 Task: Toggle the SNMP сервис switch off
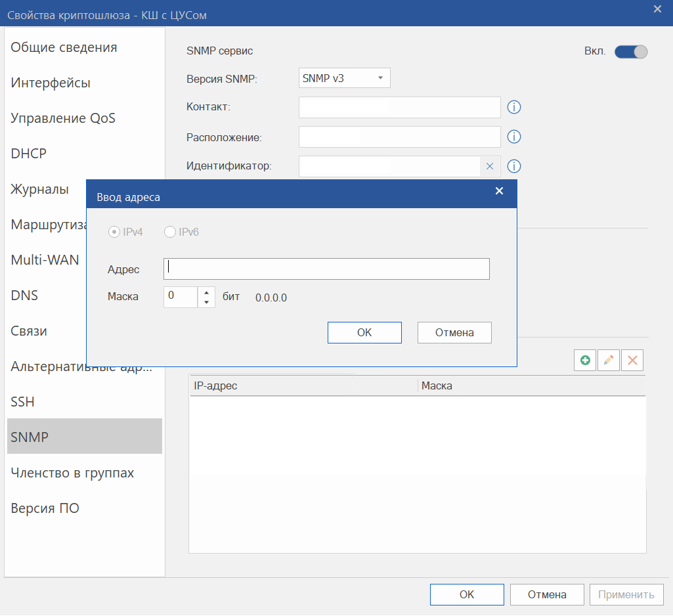631,51
